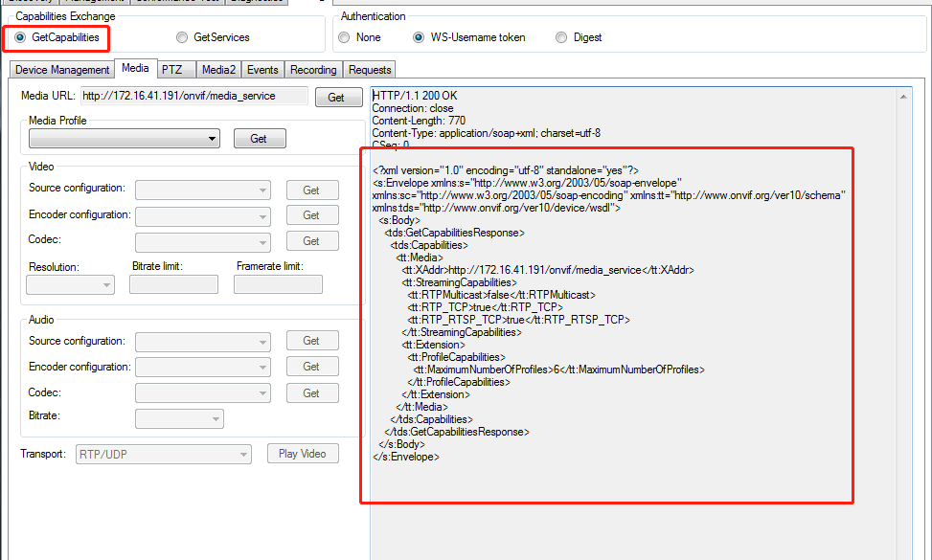Image resolution: width=932 pixels, height=560 pixels.
Task: Switch to the Media2 tab
Action: coord(218,69)
